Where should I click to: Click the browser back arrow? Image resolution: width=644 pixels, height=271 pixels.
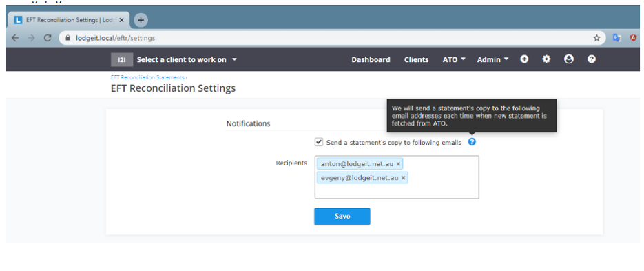[x=15, y=38]
